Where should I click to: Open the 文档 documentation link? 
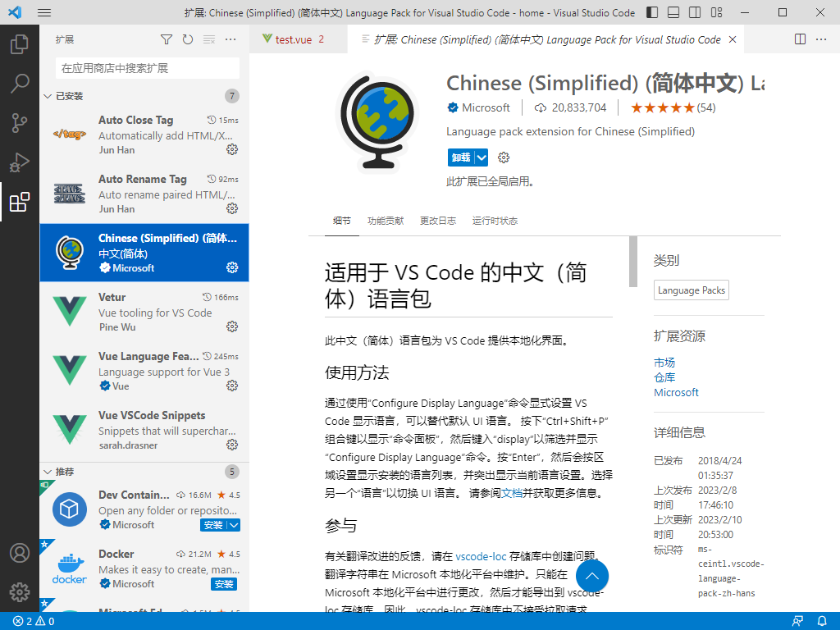(x=512, y=493)
